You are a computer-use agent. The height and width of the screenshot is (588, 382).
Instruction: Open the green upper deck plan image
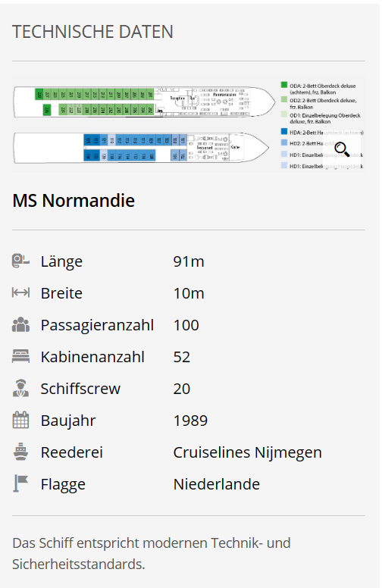[x=145, y=102]
